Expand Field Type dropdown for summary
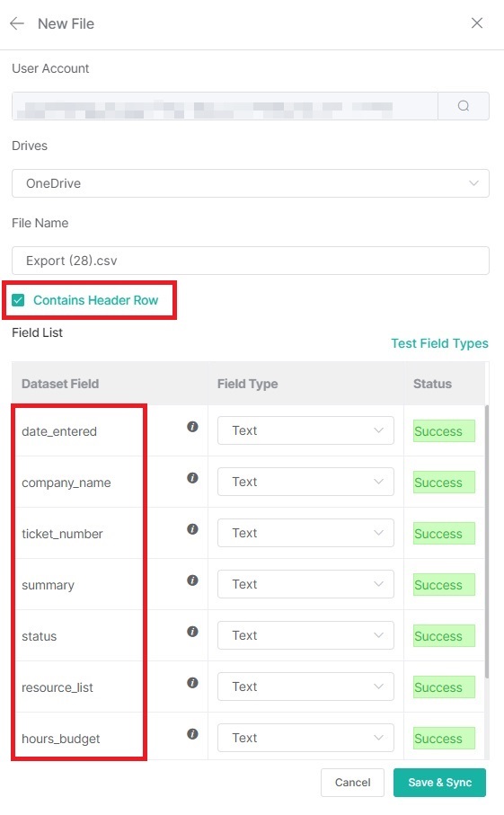Image resolution: width=504 pixels, height=815 pixels. pyautogui.click(x=305, y=584)
